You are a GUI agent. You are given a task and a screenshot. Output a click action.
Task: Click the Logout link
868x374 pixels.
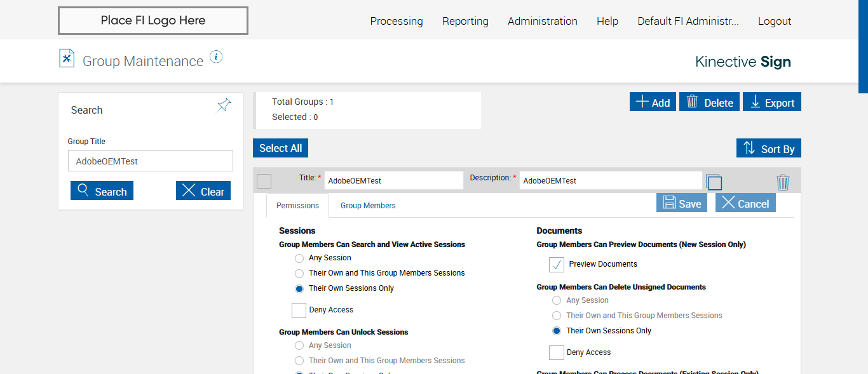point(775,21)
